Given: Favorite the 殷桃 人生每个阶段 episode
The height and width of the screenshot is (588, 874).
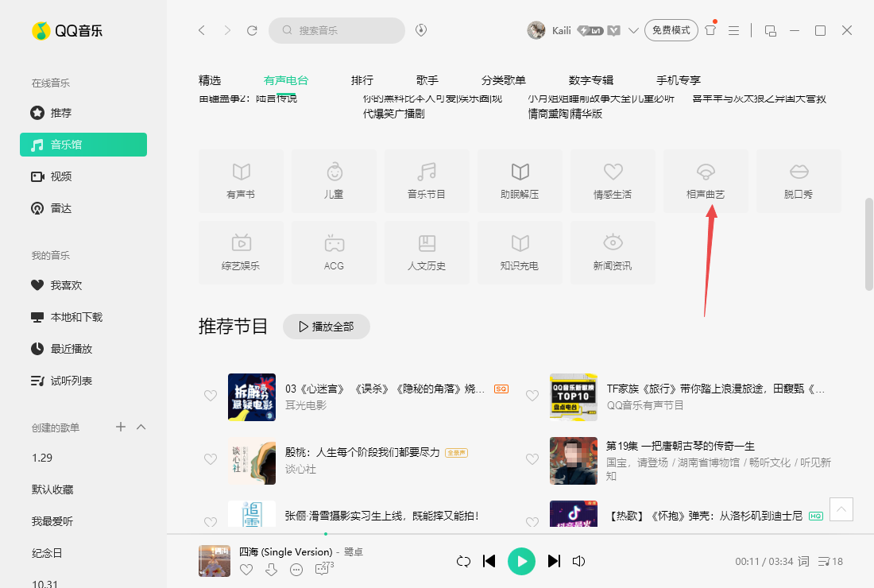Looking at the screenshot, I should click(211, 459).
